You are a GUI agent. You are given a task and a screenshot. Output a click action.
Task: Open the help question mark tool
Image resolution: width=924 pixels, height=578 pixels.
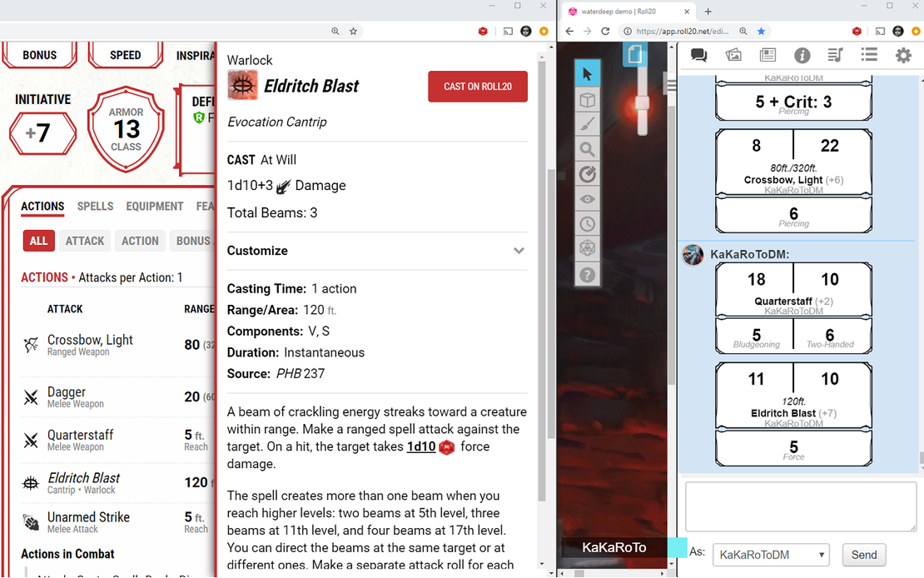tap(587, 274)
